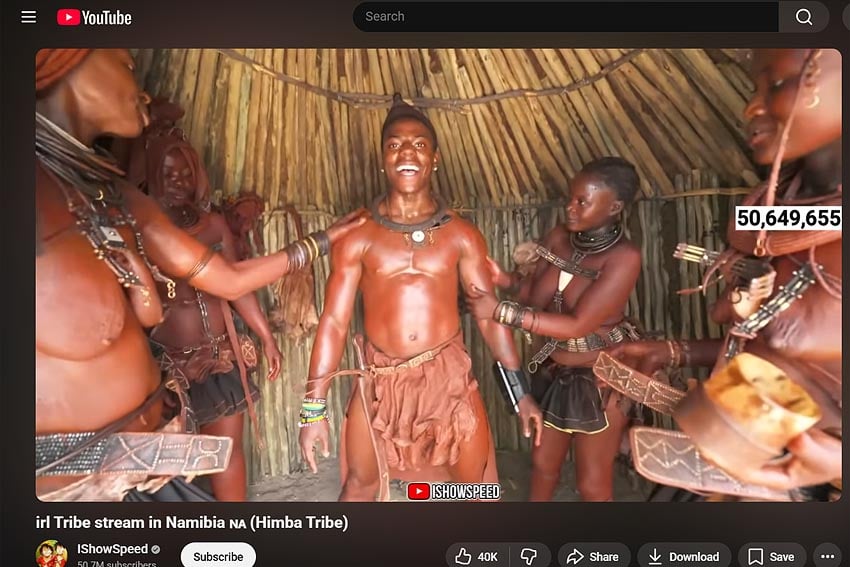This screenshot has height=567, width=850.
Task: Save the video to playlist
Action: 771,556
